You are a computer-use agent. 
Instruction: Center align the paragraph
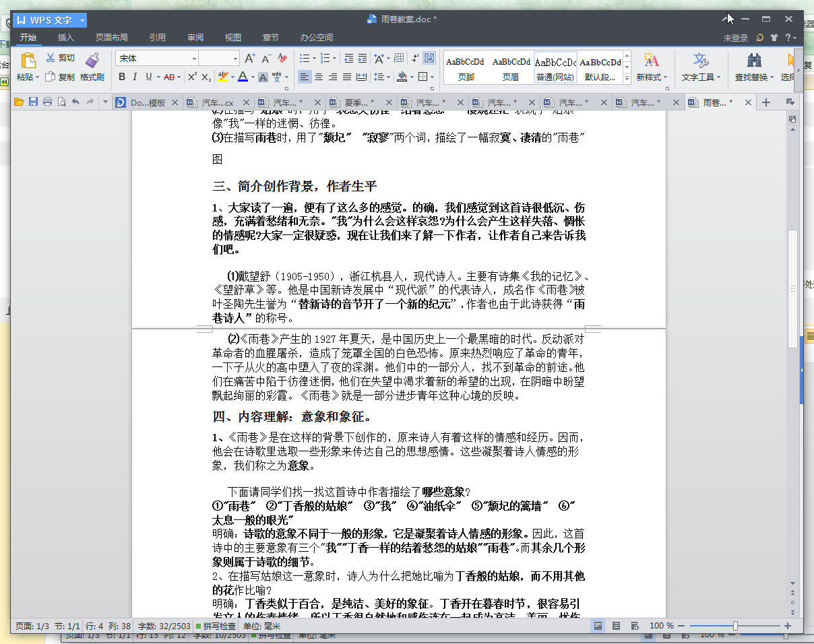(x=319, y=77)
